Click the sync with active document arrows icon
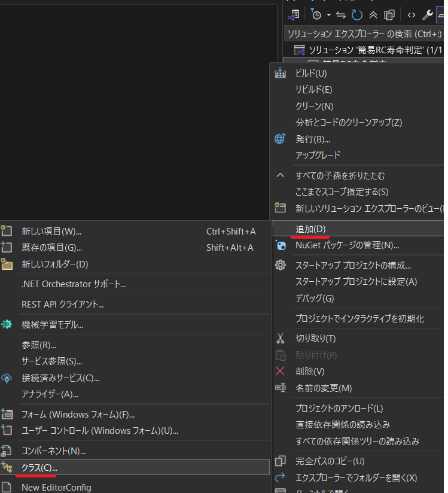 342,15
